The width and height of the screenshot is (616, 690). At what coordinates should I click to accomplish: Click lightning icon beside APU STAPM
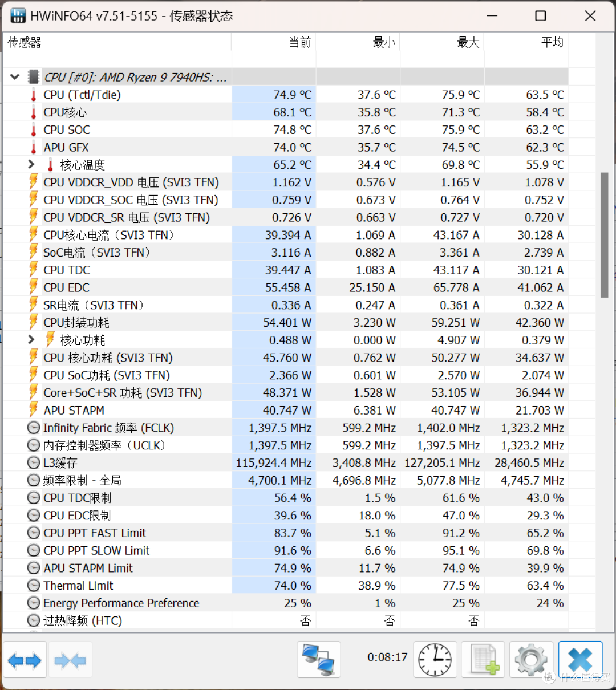click(x=34, y=410)
